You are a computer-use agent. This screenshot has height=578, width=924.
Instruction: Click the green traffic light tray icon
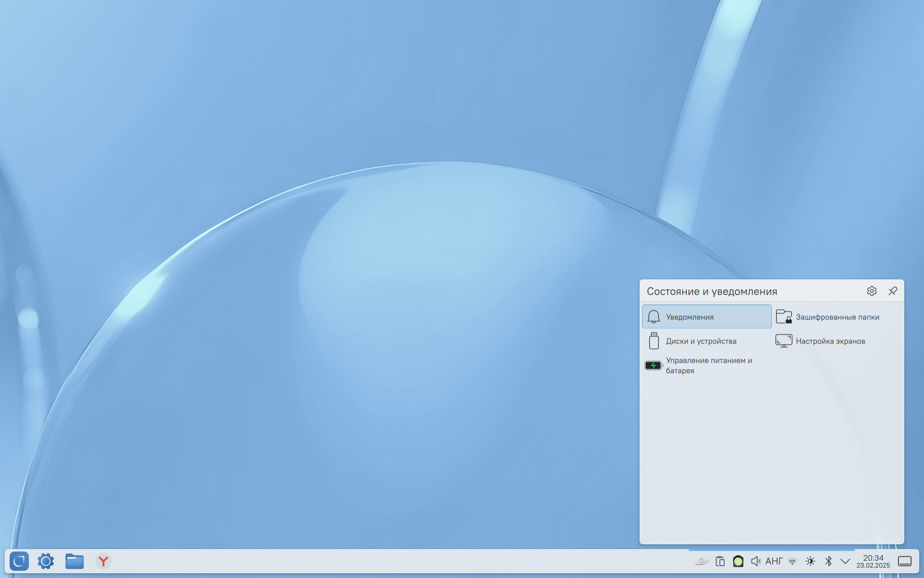pyautogui.click(x=738, y=561)
